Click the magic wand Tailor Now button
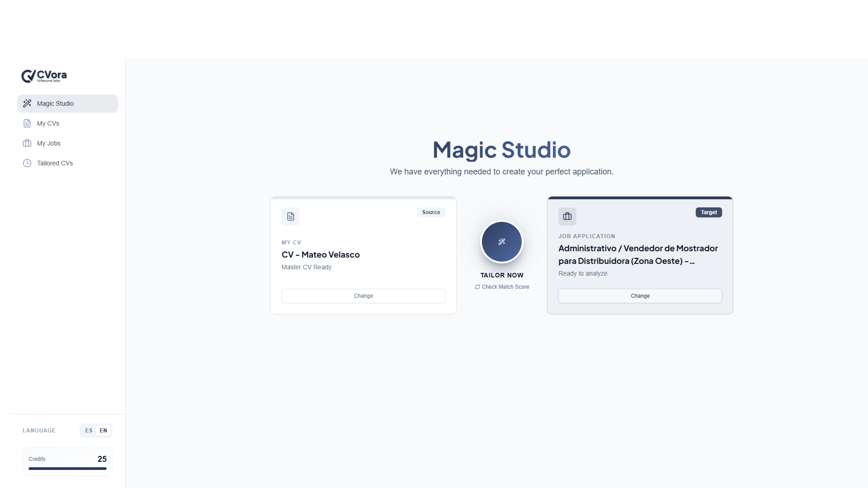This screenshot has width=868, height=488. (501, 242)
